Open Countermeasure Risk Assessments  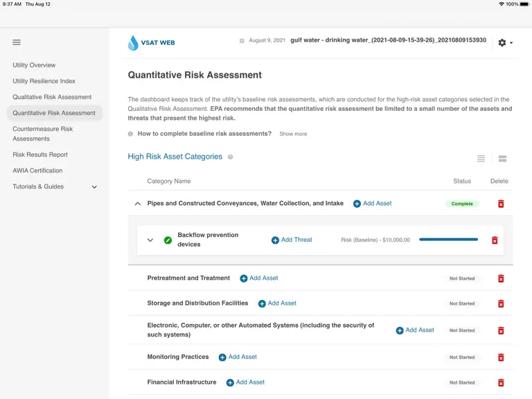[43, 134]
